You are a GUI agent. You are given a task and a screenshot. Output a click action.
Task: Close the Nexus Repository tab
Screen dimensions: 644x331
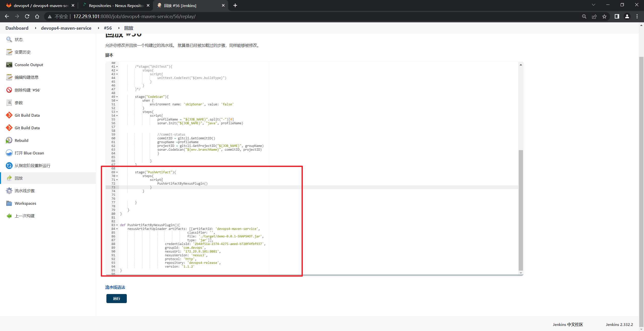click(x=148, y=5)
